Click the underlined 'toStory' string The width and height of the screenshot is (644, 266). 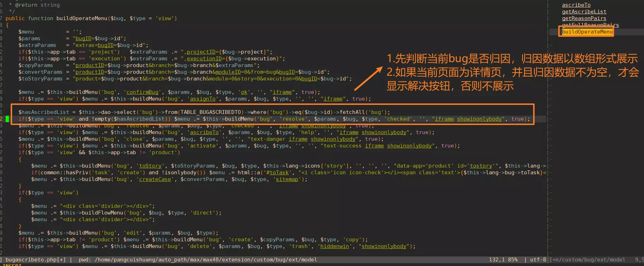tap(150, 166)
